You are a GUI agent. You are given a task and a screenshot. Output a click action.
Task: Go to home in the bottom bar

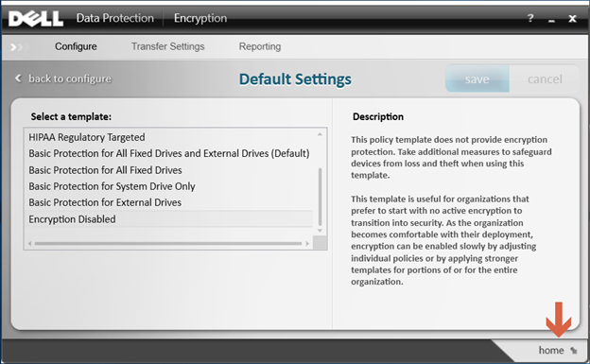[x=551, y=351]
